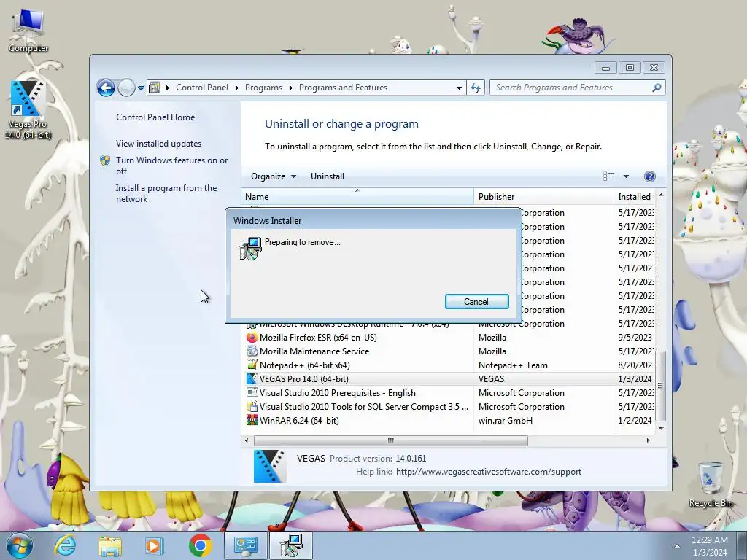Show hidden tray icons arrow
Viewport: 747px width, 560px height.
(677, 546)
